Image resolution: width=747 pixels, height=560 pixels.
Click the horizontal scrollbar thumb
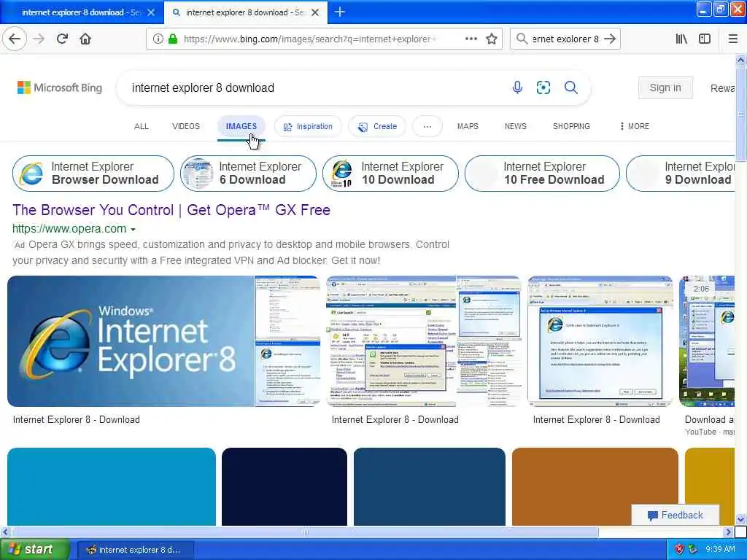tap(305, 532)
